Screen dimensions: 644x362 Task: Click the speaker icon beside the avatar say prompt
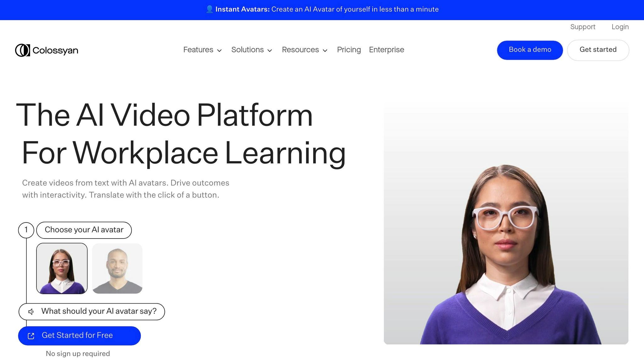click(x=31, y=312)
